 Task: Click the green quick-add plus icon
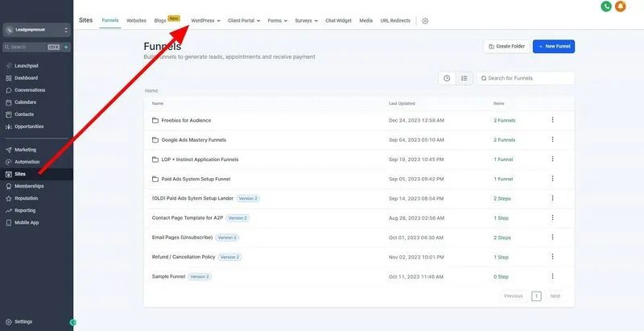tap(66, 48)
